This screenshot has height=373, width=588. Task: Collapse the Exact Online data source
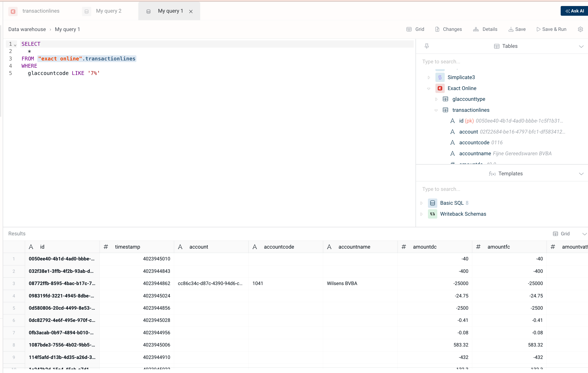pyautogui.click(x=429, y=88)
